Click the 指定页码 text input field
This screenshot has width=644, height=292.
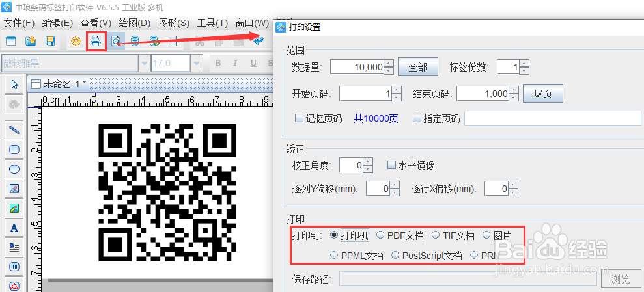553,118
